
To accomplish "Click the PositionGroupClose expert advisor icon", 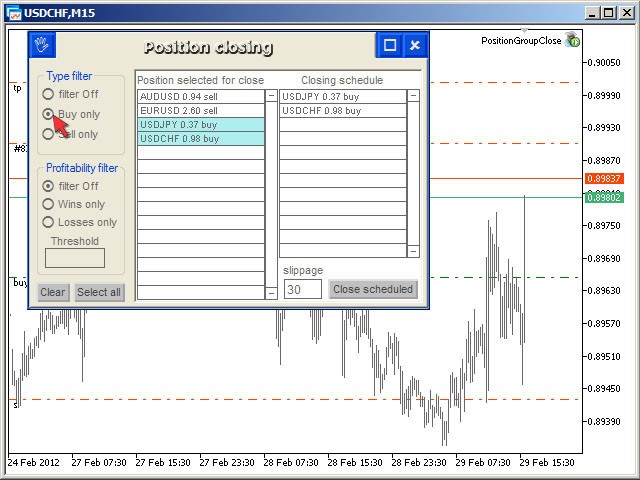I will 572,41.
